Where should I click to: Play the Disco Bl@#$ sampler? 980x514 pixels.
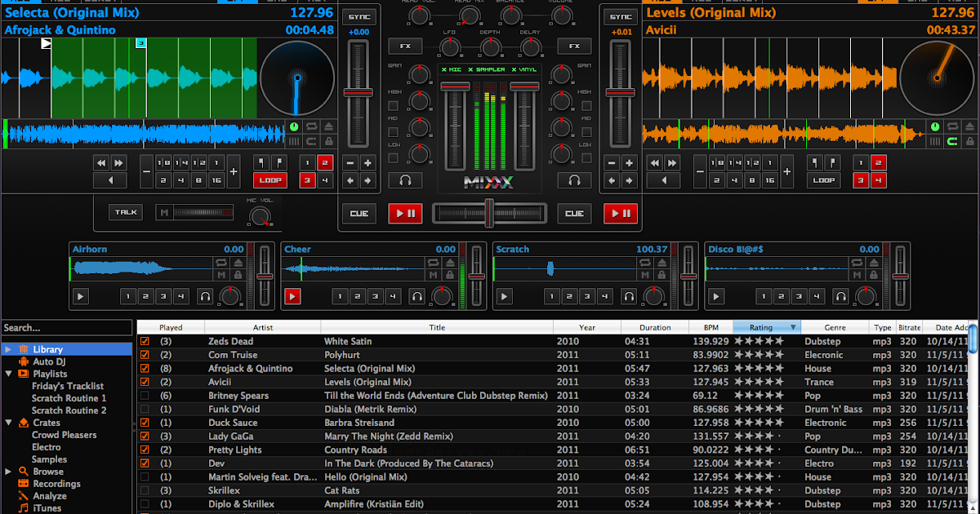tap(715, 296)
